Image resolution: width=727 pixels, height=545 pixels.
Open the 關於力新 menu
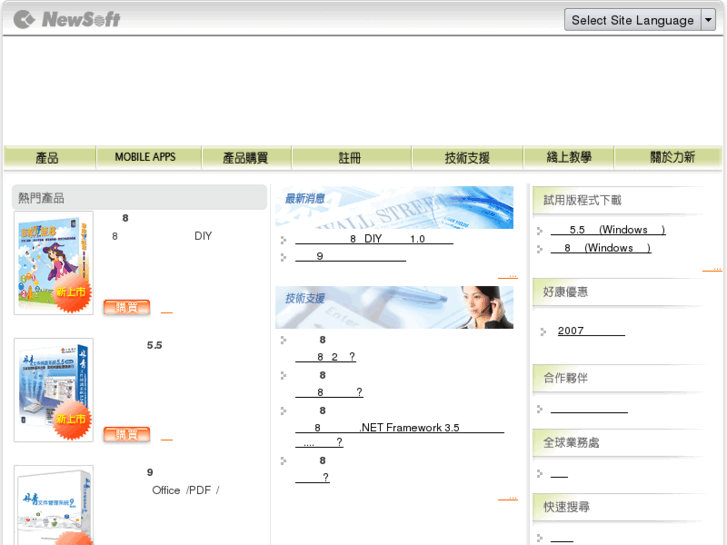(672, 158)
